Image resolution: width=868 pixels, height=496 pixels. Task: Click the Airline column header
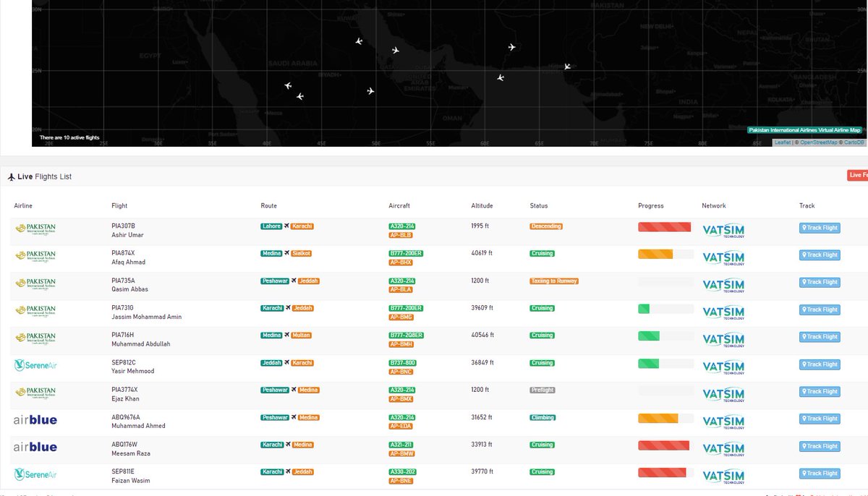(x=23, y=206)
